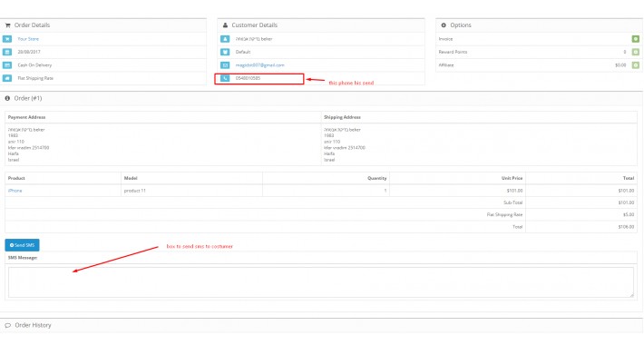Click the phone icon beside 0548010585
The width and height of the screenshot is (644, 345).
225,78
